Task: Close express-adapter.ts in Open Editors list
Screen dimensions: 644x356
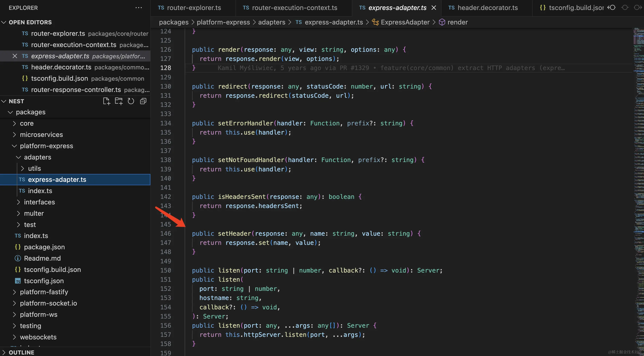Action: (15, 56)
